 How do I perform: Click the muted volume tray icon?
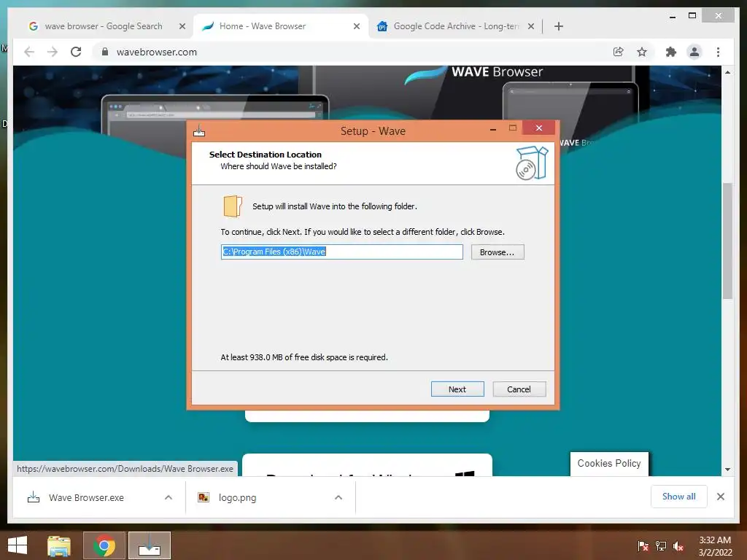pyautogui.click(x=678, y=546)
